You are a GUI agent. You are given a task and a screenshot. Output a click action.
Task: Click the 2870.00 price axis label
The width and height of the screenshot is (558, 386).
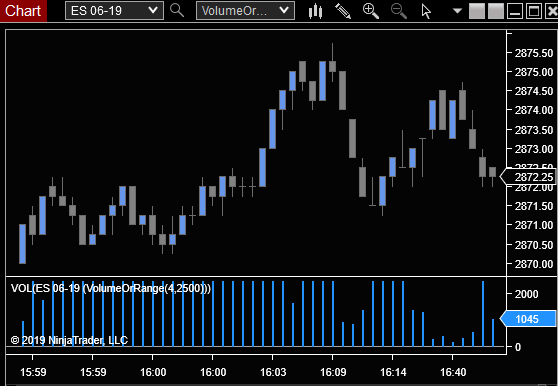(534, 264)
